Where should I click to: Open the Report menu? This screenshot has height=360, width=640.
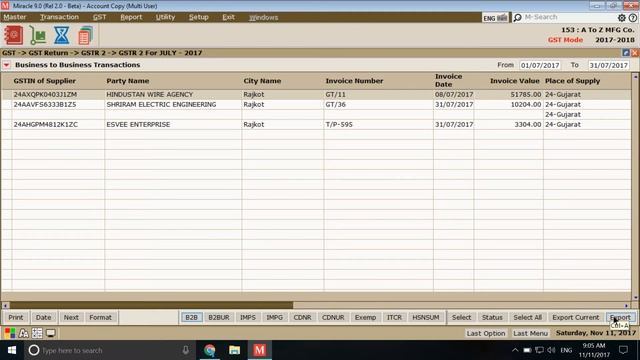pos(131,17)
